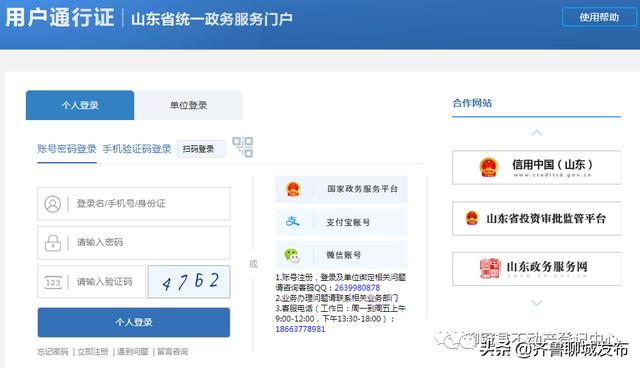Viewport: 640px width, 368px height.
Task: Click the user avatar icon in login name field
Action: [x=53, y=204]
